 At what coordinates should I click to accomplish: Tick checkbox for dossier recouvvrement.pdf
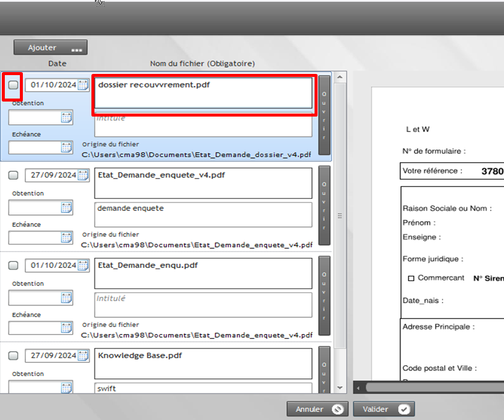[x=13, y=85]
